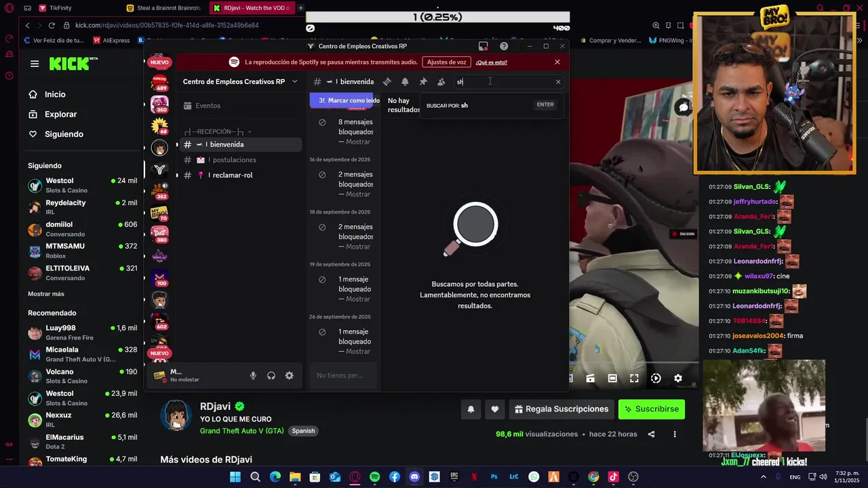Open WhatsApp from Windows taskbar
This screenshot has height=488, width=868.
(534, 477)
